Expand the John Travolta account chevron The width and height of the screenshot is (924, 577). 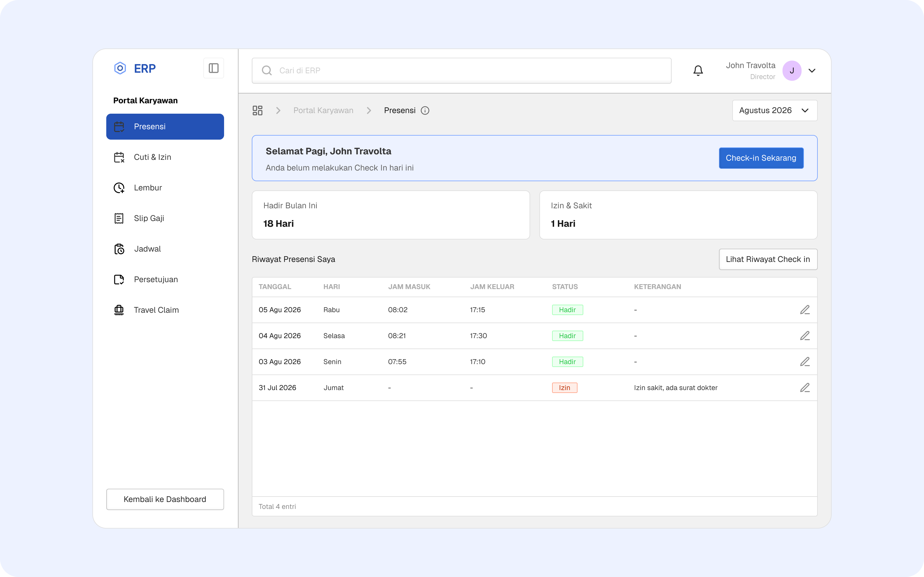click(812, 71)
